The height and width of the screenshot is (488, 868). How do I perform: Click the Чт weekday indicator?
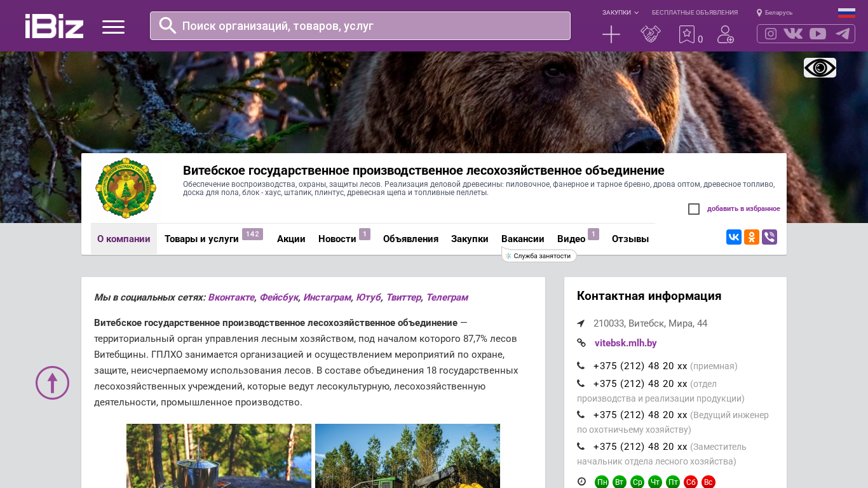[x=655, y=482]
